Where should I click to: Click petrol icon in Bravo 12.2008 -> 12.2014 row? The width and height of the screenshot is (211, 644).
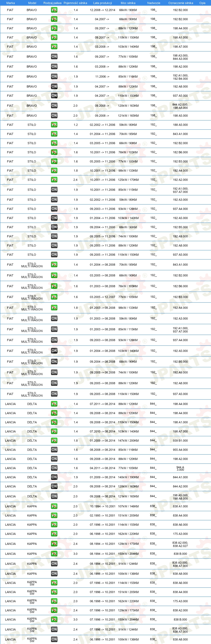[54, 10]
